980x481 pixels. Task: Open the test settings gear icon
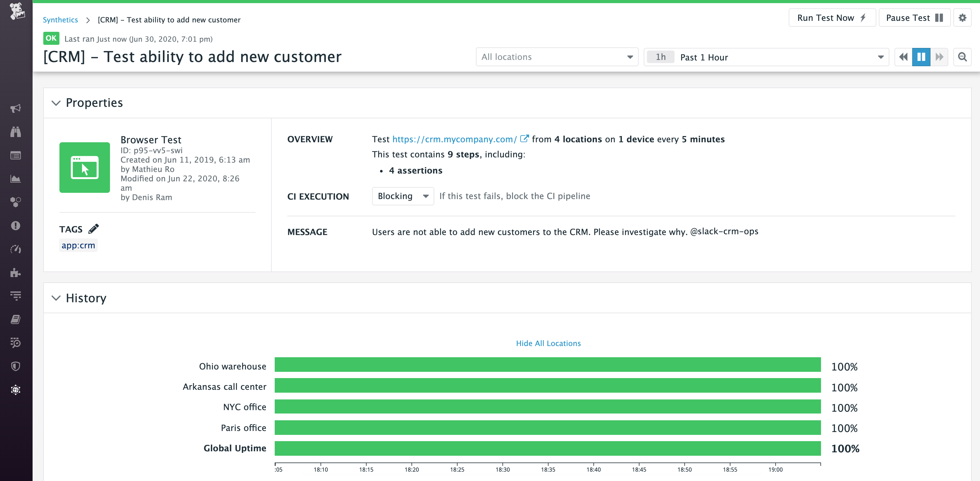pyautogui.click(x=963, y=17)
